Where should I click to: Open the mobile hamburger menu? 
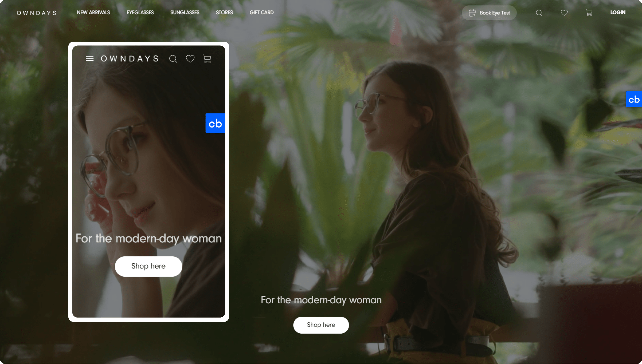[89, 58]
